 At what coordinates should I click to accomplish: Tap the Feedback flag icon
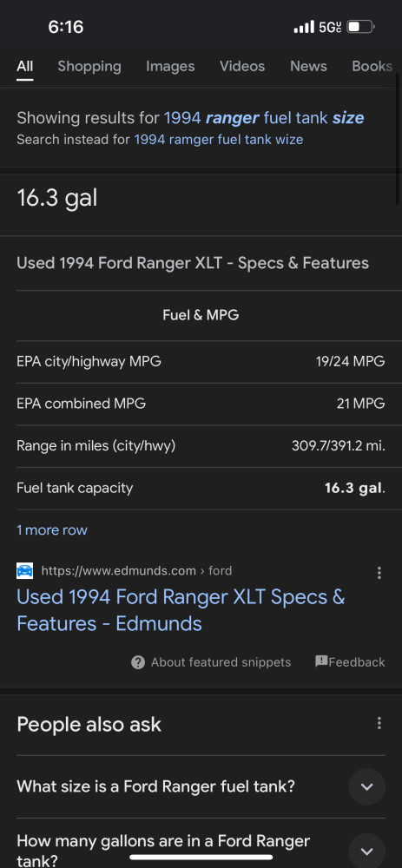(321, 661)
